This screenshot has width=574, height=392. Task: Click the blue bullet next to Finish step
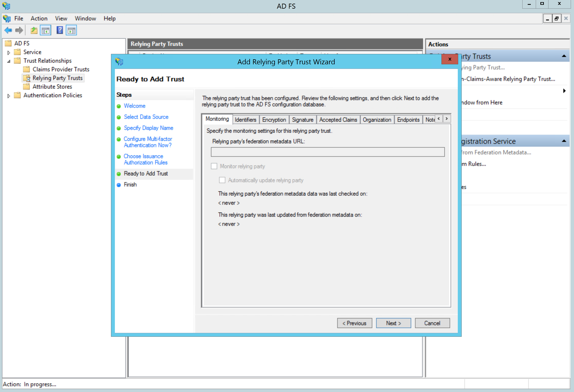coord(119,185)
